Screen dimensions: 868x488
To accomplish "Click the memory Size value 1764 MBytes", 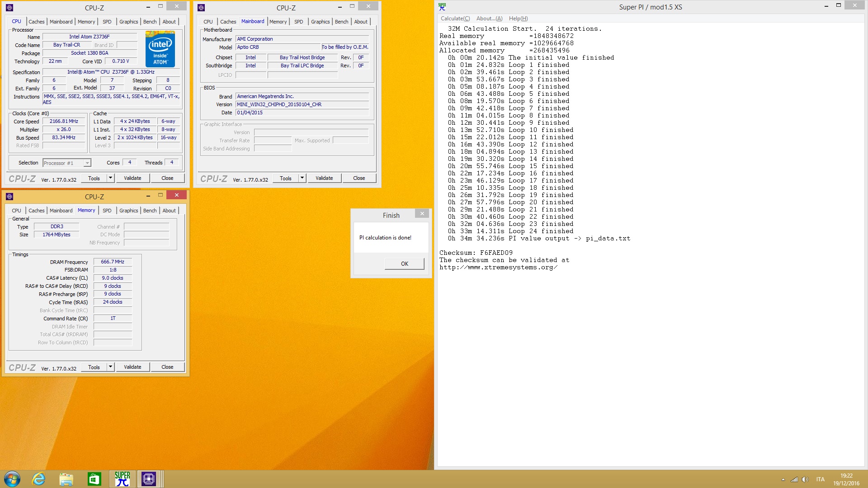I will pos(57,235).
